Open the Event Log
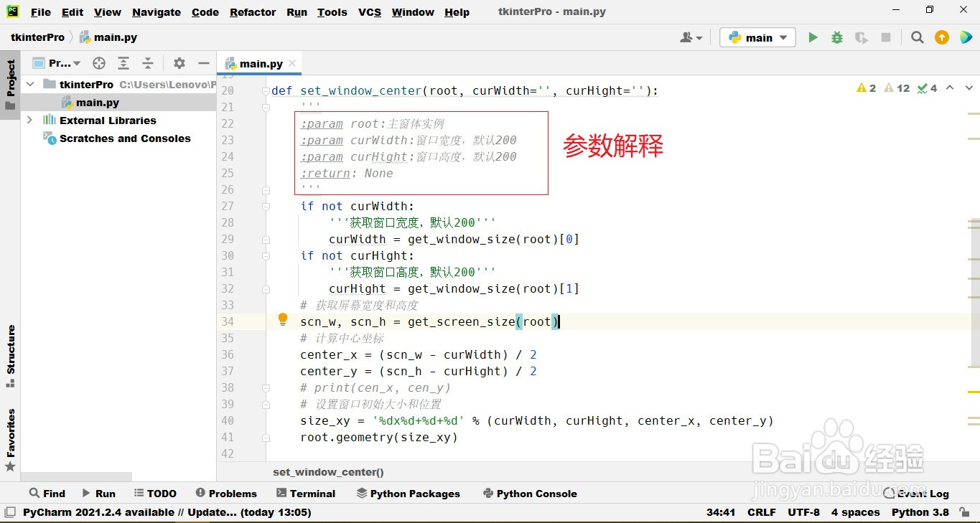980x523 pixels. (923, 493)
